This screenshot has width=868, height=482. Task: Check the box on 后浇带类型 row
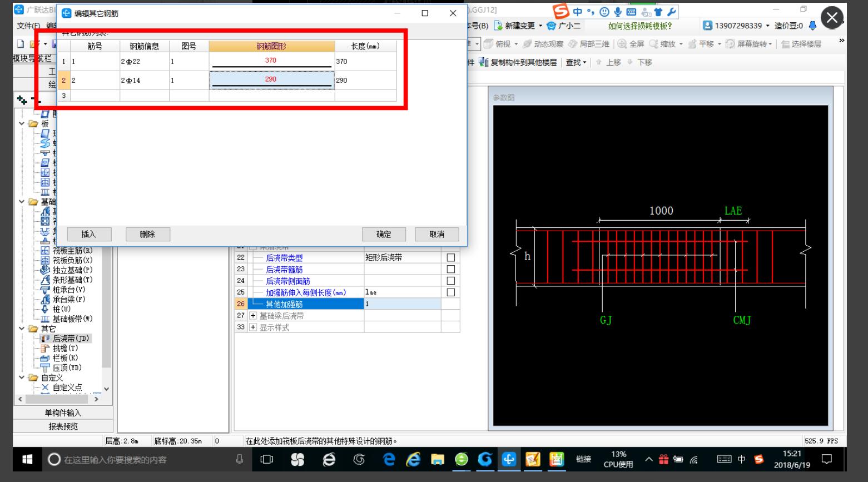451,257
